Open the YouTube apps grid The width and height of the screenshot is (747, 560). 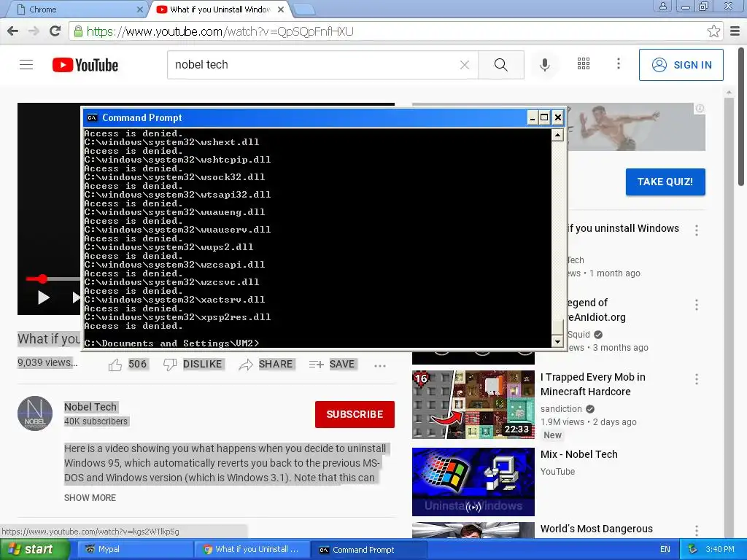click(x=584, y=64)
